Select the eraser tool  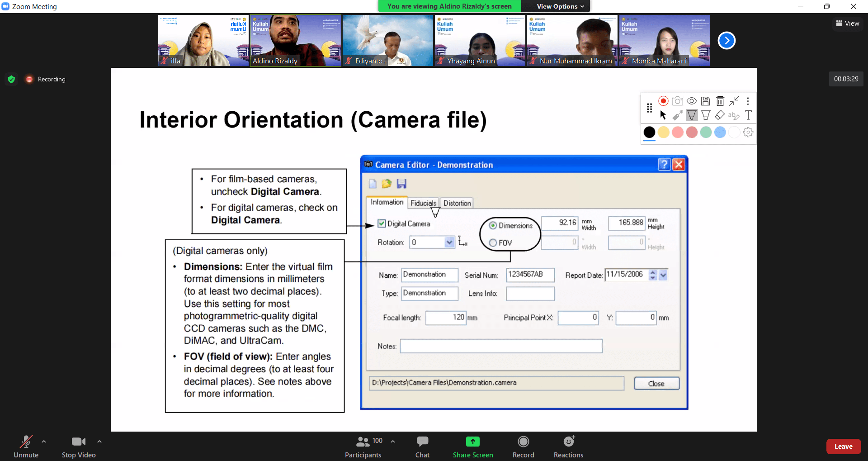click(x=720, y=115)
